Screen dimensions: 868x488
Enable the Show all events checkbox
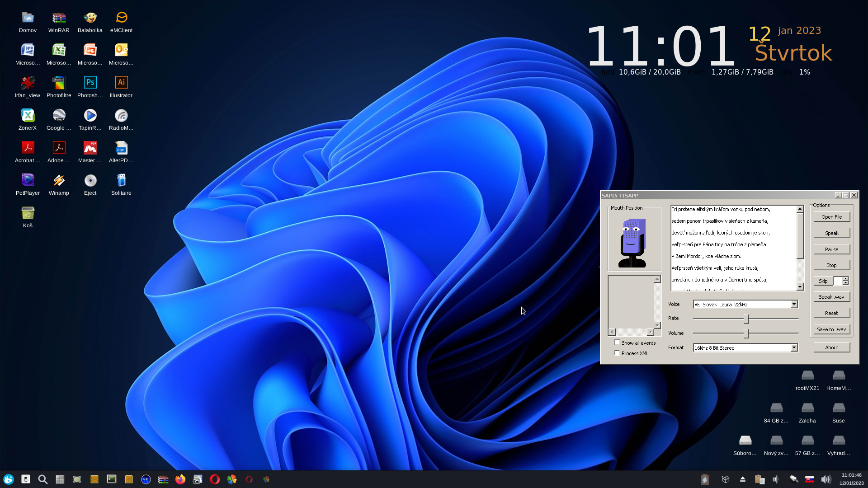[x=617, y=343]
